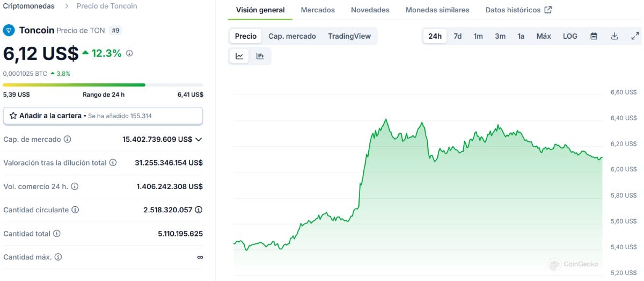Download the chart data
Screen dimensions: 644x281
click(x=614, y=37)
